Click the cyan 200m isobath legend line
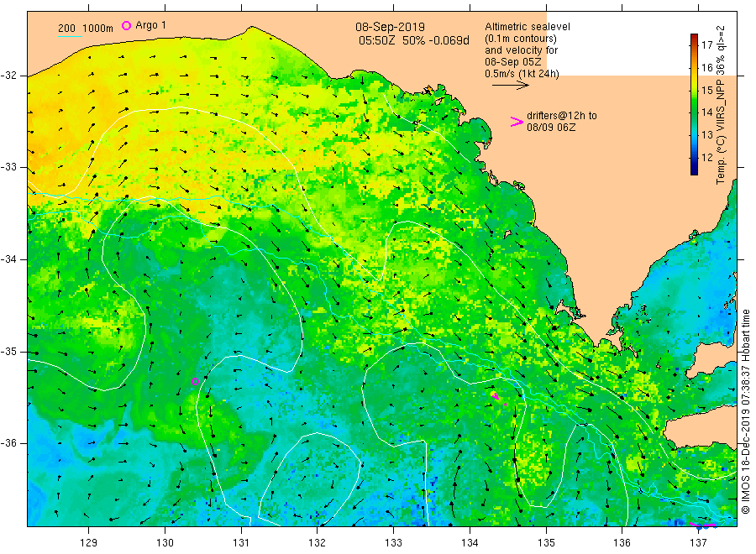 70,36
